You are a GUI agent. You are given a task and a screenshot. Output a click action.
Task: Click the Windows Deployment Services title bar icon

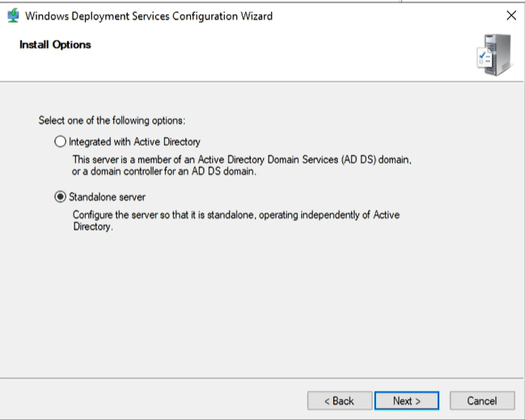coord(13,15)
